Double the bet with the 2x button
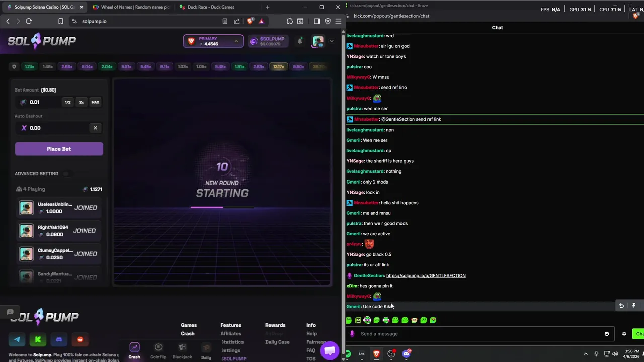 pyautogui.click(x=82, y=102)
